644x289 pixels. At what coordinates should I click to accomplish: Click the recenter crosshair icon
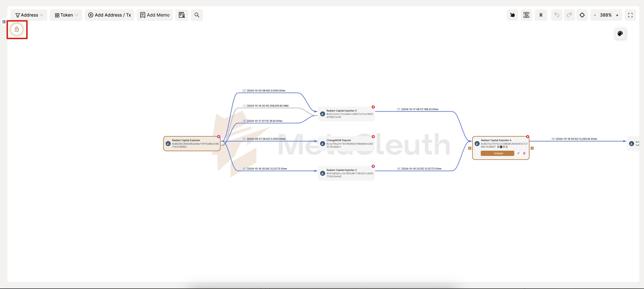coord(582,15)
